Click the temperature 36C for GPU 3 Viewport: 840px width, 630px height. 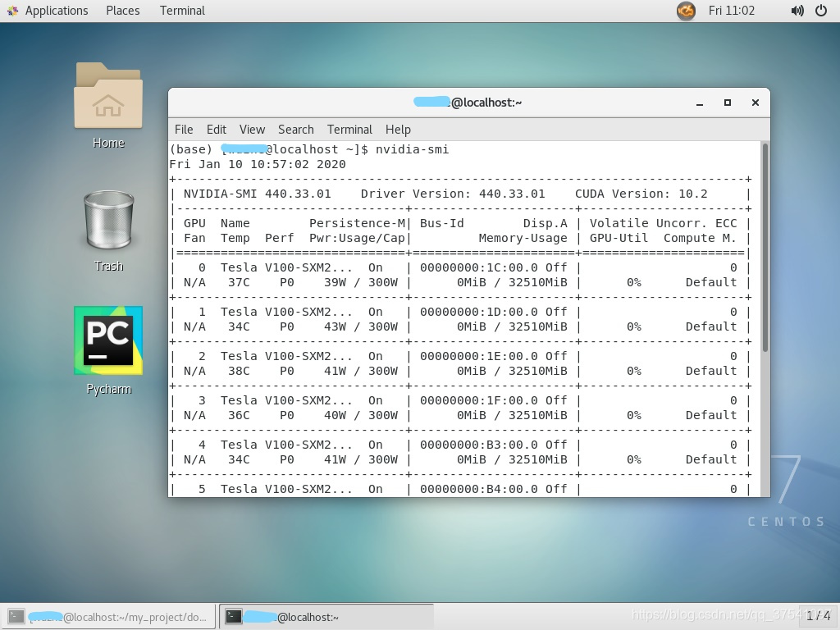pyautogui.click(x=239, y=415)
